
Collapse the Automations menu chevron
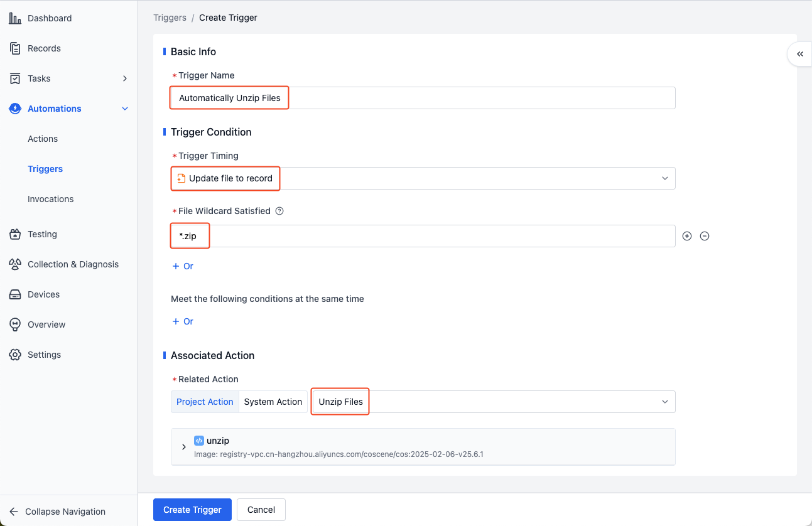[125, 109]
